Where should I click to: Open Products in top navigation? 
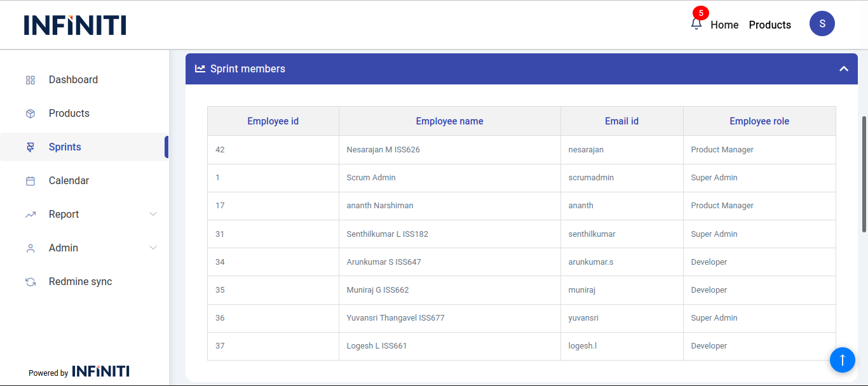point(770,25)
